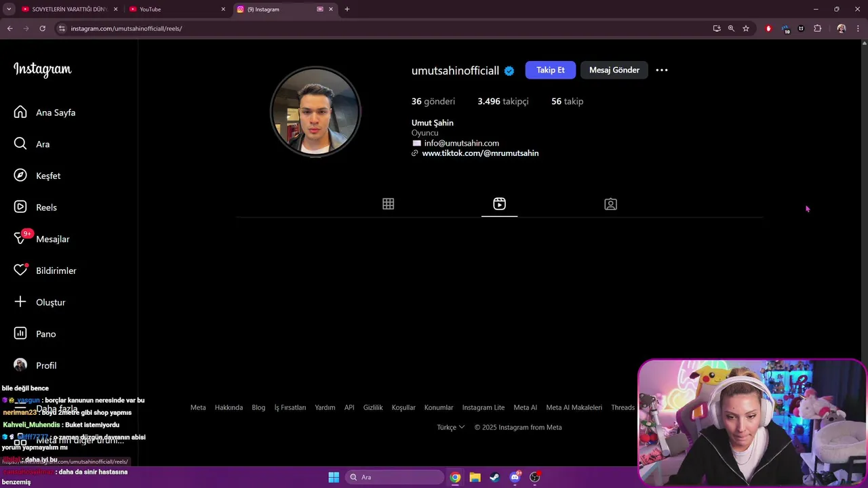The image size is (868, 488).
Task: Open the Windows Start menu
Action: click(x=334, y=477)
